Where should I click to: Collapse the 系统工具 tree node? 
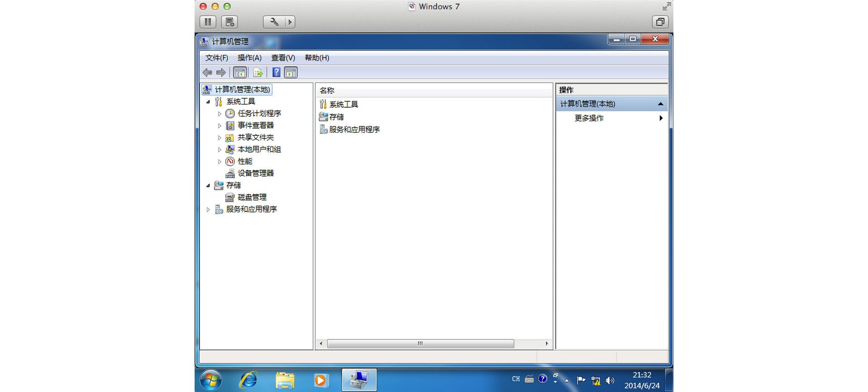(x=208, y=102)
